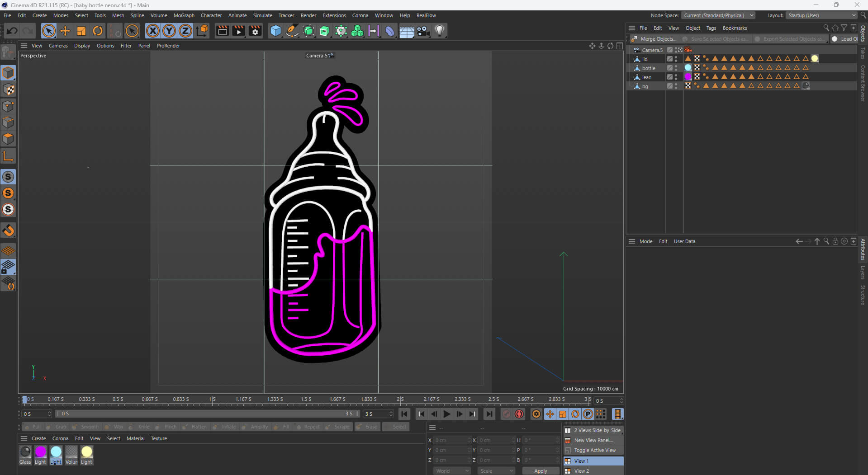Screen dimensions: 868x475
Task: Open Object Manager Tags menu
Action: pos(711,28)
